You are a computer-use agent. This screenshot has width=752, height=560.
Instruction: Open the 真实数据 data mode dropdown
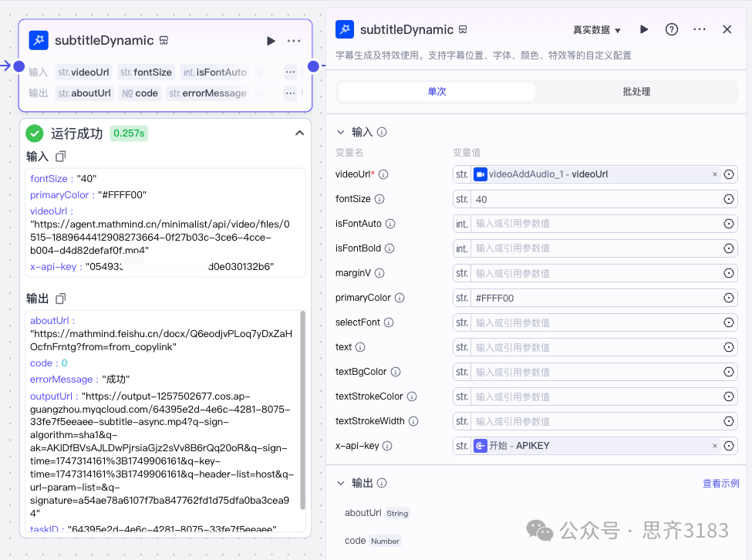click(597, 30)
